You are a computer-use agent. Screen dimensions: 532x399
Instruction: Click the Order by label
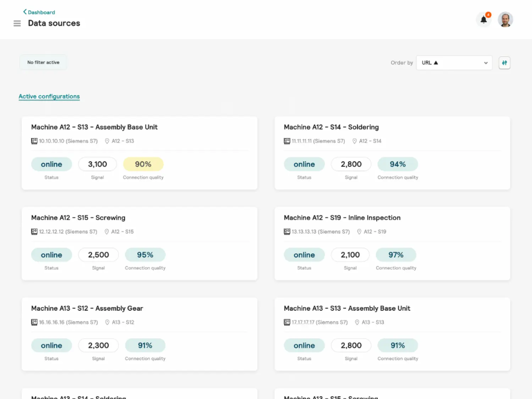click(x=402, y=63)
